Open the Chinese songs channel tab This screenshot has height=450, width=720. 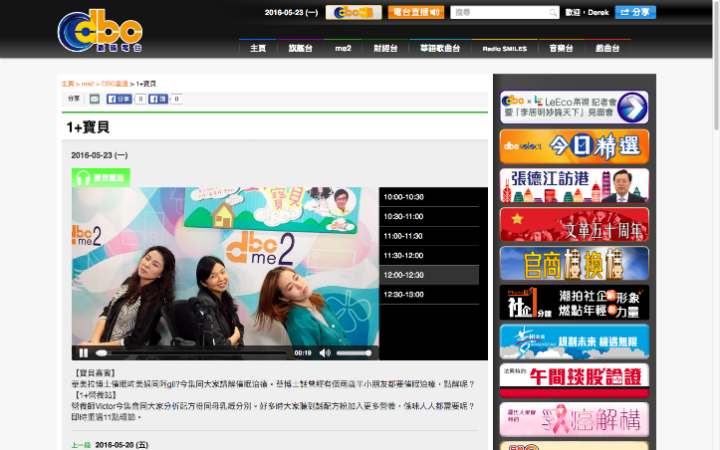point(440,48)
